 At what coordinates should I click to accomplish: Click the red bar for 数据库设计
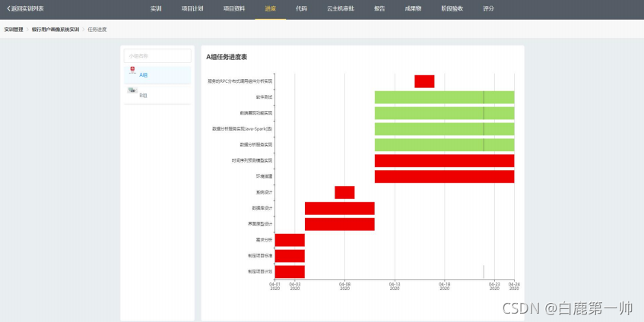click(x=340, y=208)
